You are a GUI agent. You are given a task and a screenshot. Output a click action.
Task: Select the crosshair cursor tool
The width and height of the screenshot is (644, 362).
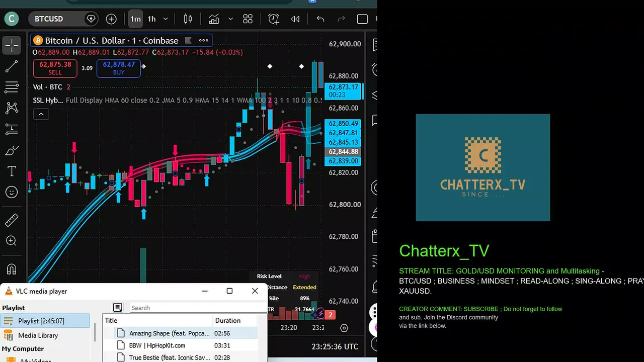[12, 45]
